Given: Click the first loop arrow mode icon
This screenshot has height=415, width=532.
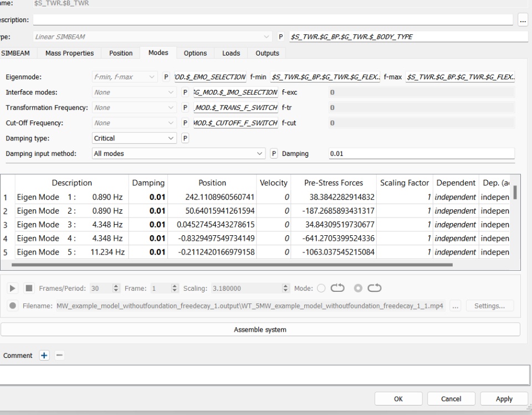Looking at the screenshot, I should (x=337, y=288).
